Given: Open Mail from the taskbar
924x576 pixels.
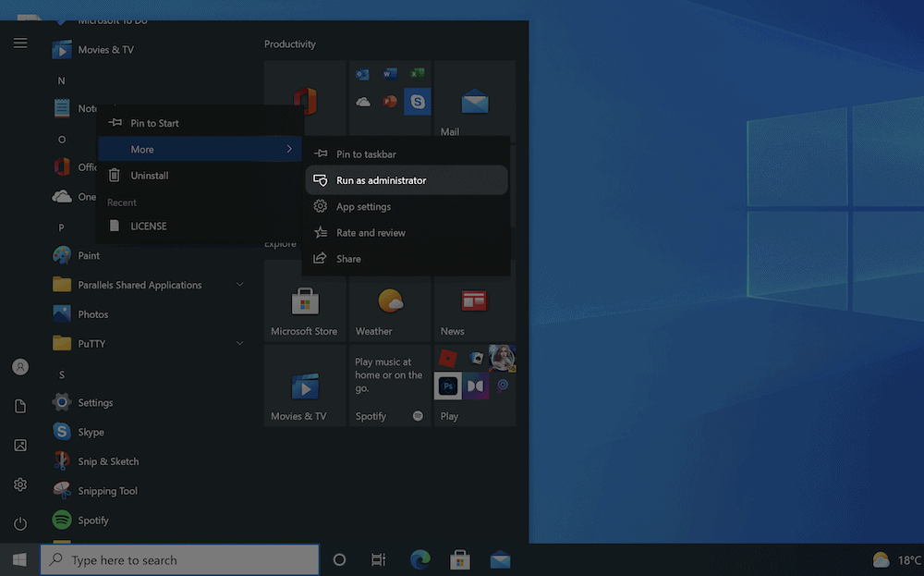Looking at the screenshot, I should click(500, 559).
